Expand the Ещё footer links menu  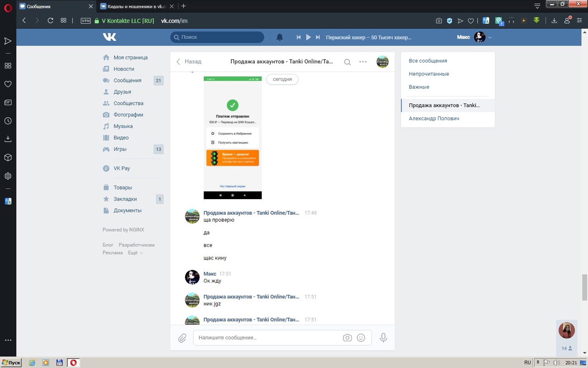tap(135, 253)
